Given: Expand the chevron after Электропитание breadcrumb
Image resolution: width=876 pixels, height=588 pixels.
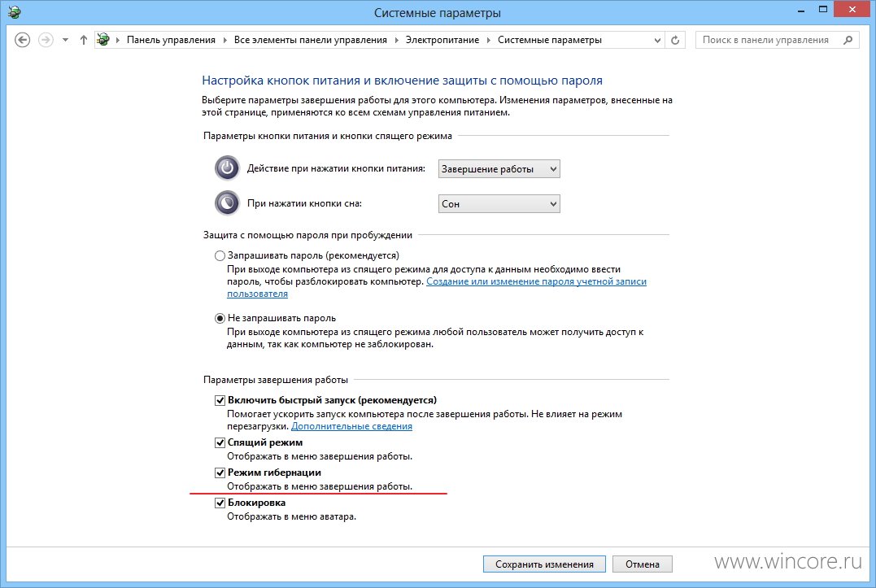Looking at the screenshot, I should click(488, 40).
